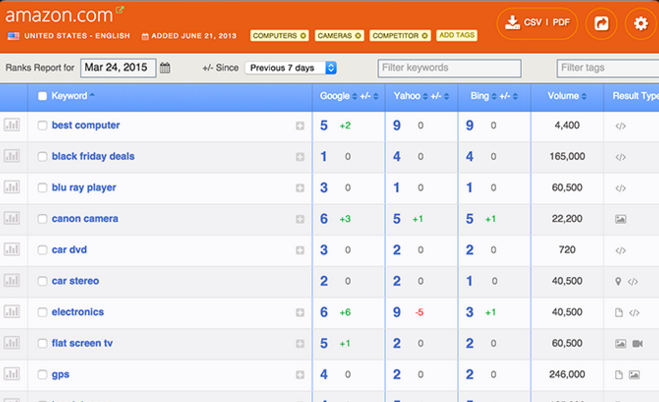Viewport: 659px width, 402px height.
Task: Click the 246,000 volume value for gps
Action: point(567,374)
